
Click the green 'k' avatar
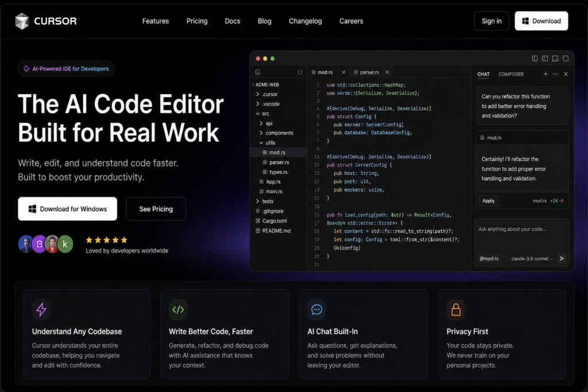pos(65,244)
